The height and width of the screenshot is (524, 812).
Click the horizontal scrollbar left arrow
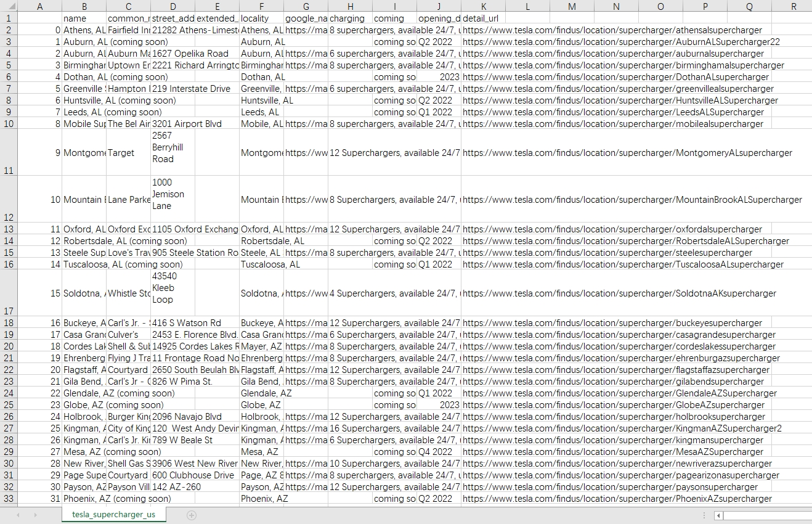point(718,515)
